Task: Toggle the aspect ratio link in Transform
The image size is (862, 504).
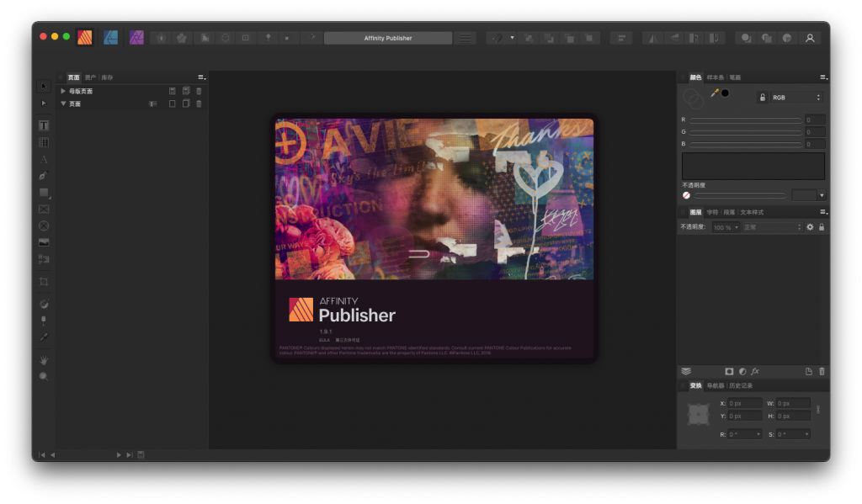Action: pos(818,410)
